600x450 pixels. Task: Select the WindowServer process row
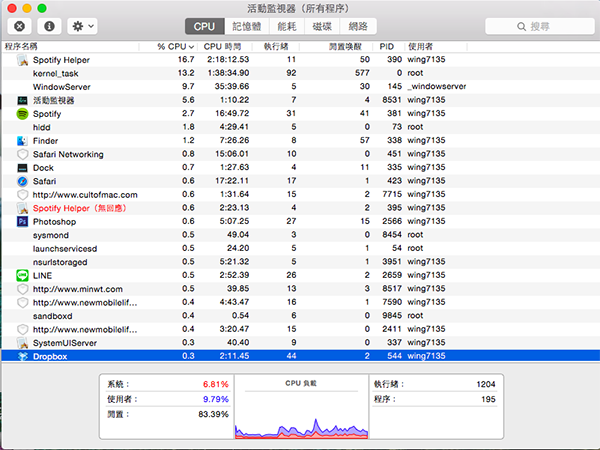(301, 87)
